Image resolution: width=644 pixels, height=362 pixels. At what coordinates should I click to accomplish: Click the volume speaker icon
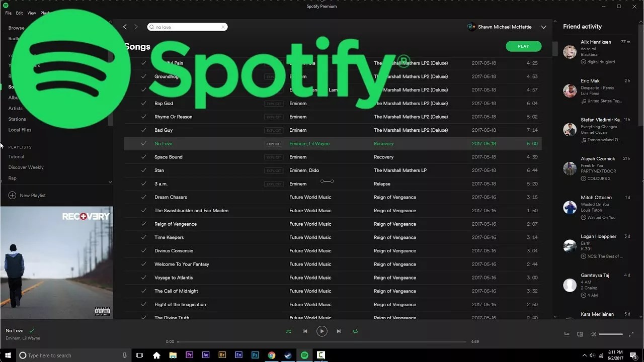[x=593, y=333]
